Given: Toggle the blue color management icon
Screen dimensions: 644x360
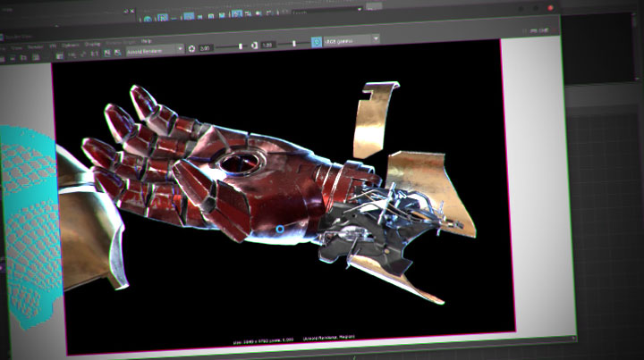Looking at the screenshot, I should (317, 42).
